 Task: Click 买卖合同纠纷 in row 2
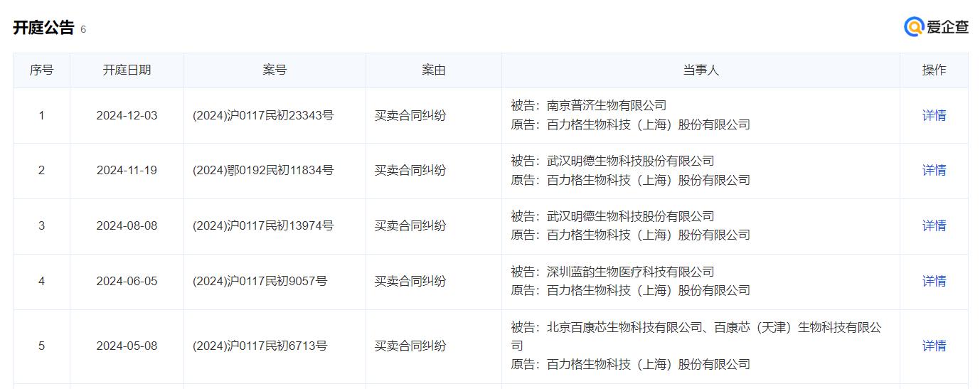coord(410,170)
